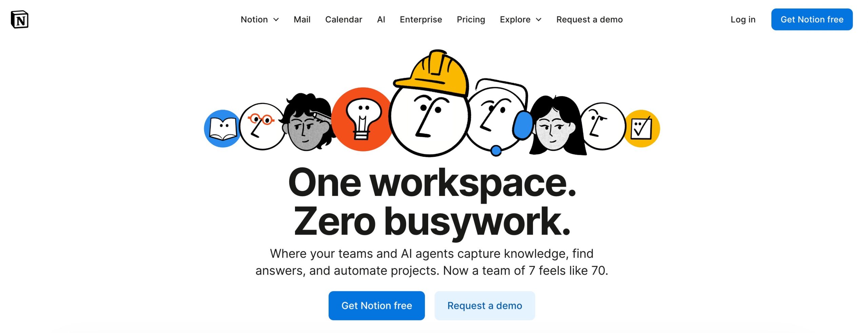Click the Log in link
868x333 pixels.
pos(743,19)
